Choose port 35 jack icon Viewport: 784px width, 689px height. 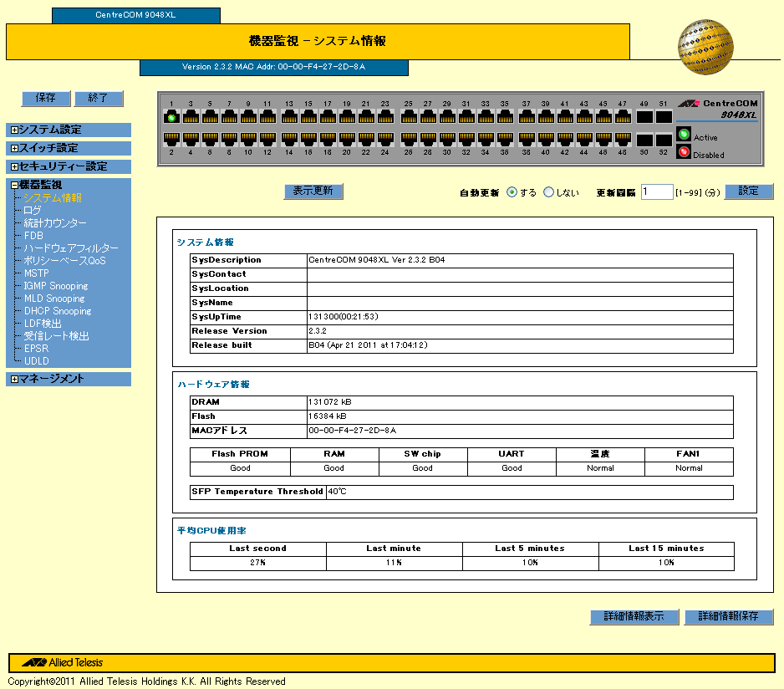[505, 117]
